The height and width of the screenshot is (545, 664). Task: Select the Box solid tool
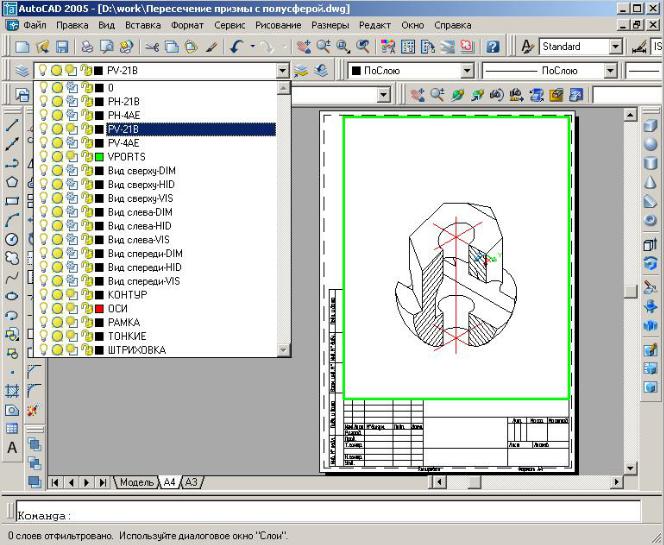(650, 126)
